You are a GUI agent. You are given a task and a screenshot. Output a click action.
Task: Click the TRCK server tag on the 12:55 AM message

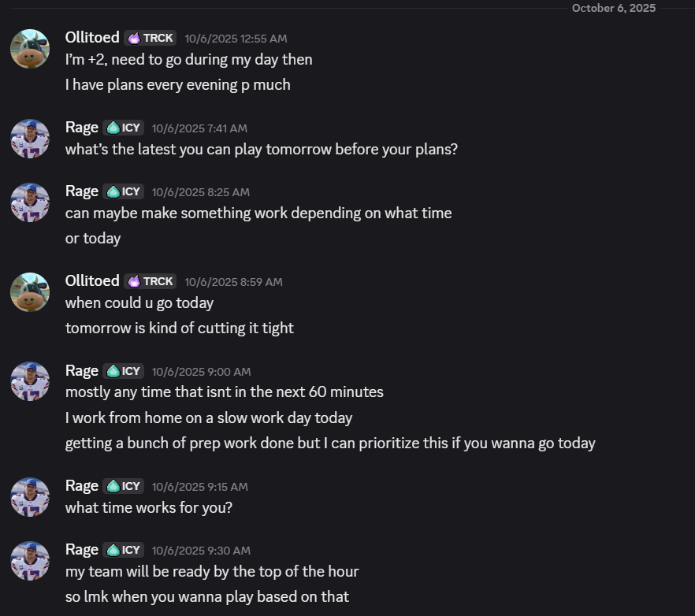(x=151, y=38)
